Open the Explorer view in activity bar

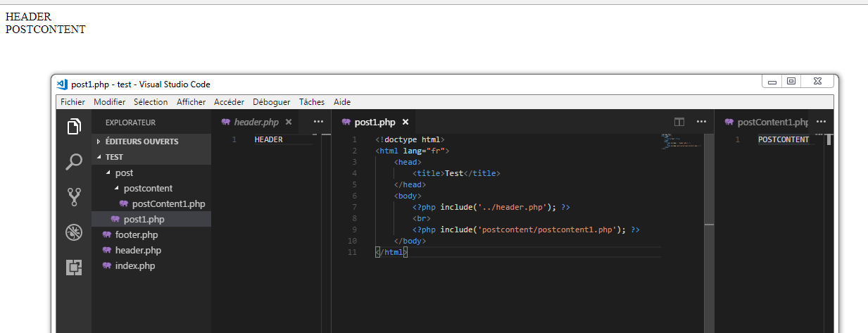tap(74, 127)
